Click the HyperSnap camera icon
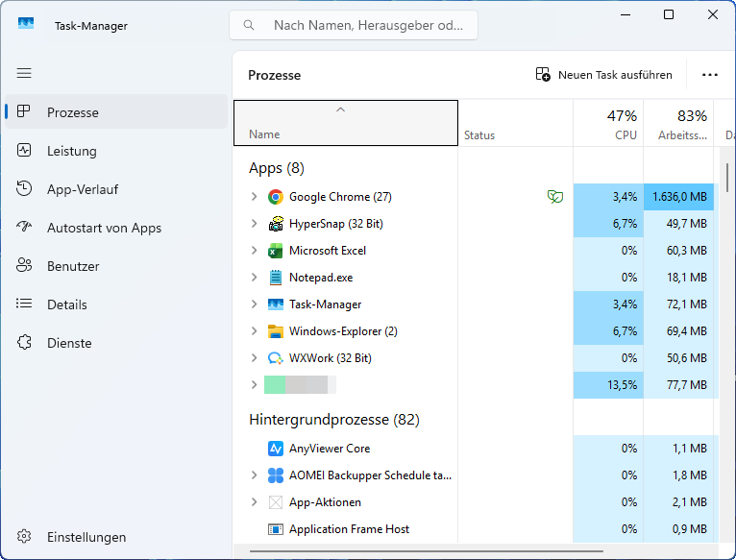 (x=276, y=224)
